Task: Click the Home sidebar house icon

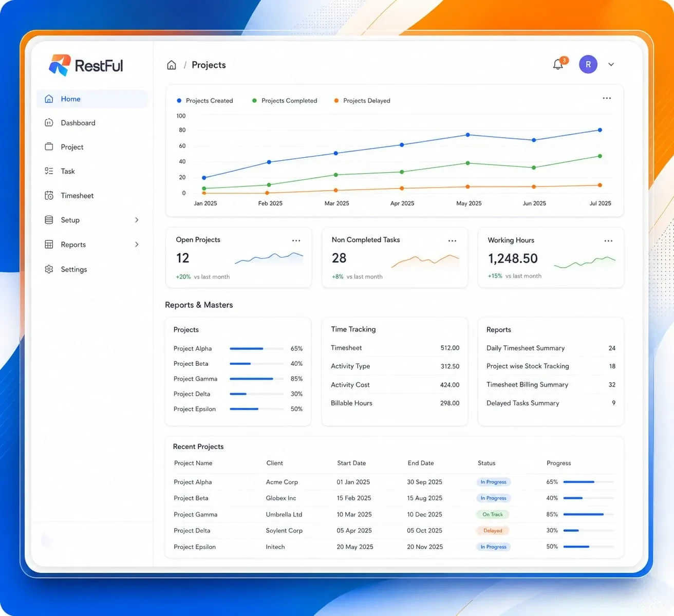Action: coord(49,99)
